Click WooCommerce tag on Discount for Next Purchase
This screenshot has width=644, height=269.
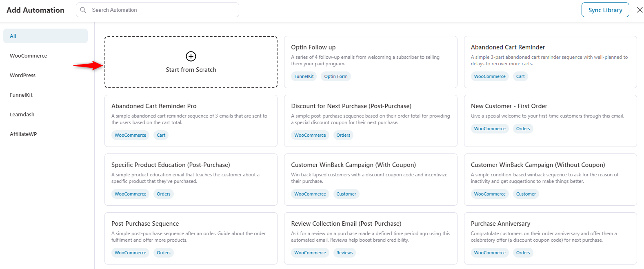pos(310,135)
